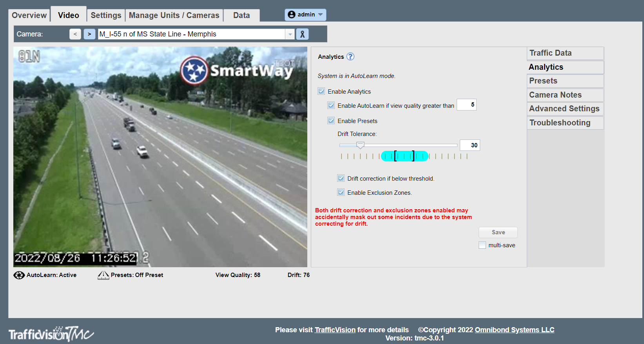Toggle the Enable Analytics checkbox
644x344 pixels.
click(x=321, y=91)
